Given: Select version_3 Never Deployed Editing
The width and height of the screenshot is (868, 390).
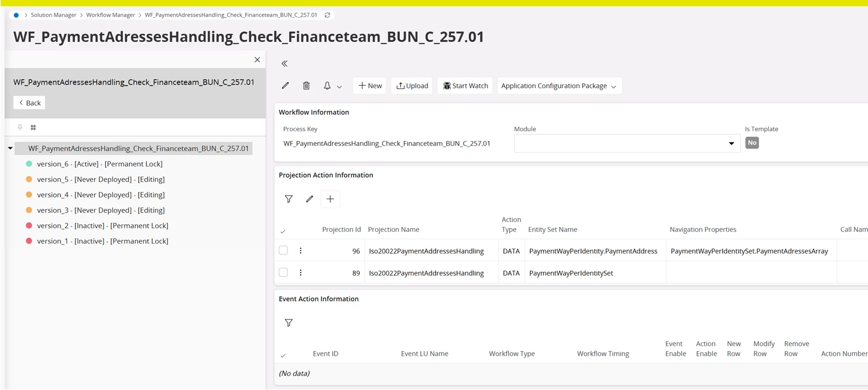Looking at the screenshot, I should pyautogui.click(x=101, y=210).
